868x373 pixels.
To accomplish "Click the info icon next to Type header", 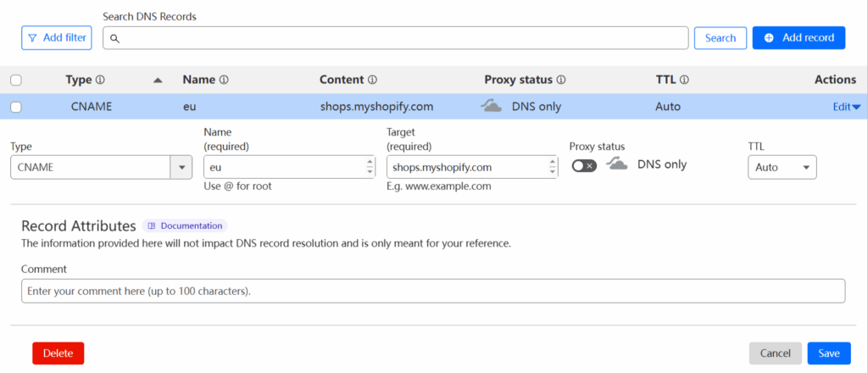I will (100, 80).
